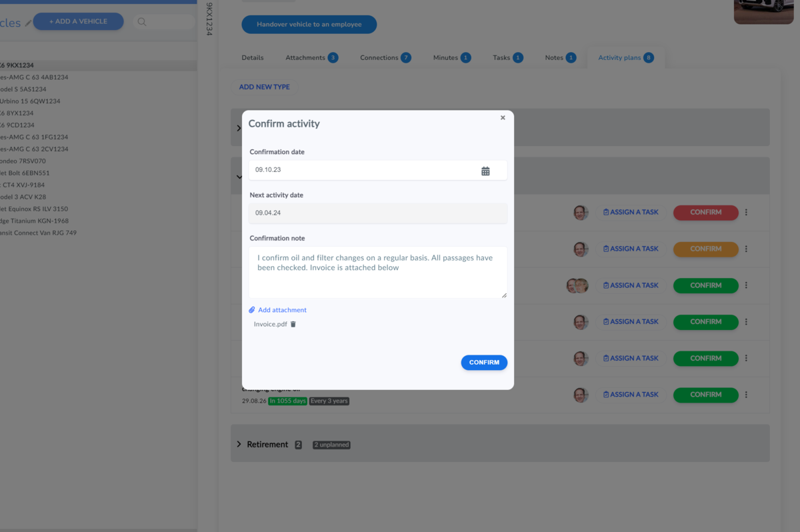Image resolution: width=800 pixels, height=532 pixels.
Task: Click the pencil edit icon beside the Vehicles heading
Action: [28, 23]
